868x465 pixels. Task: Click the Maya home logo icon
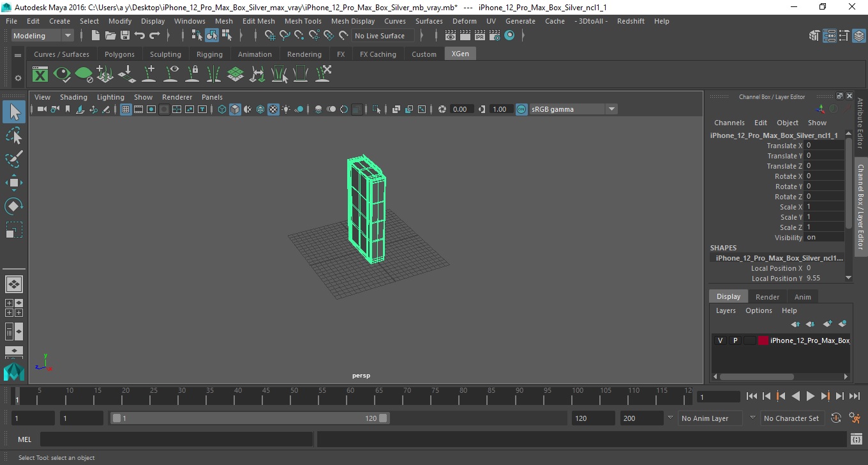(x=13, y=372)
